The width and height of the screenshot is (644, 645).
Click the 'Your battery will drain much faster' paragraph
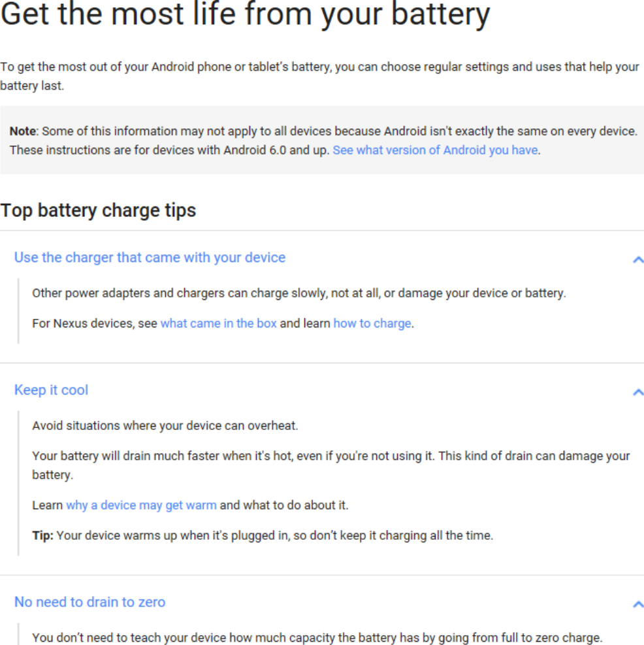331,465
